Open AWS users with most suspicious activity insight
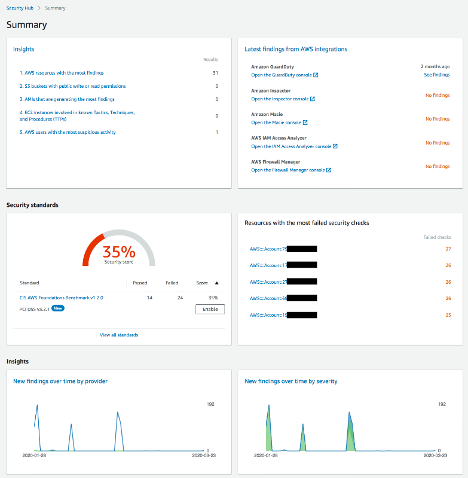468x478 pixels. (68, 132)
